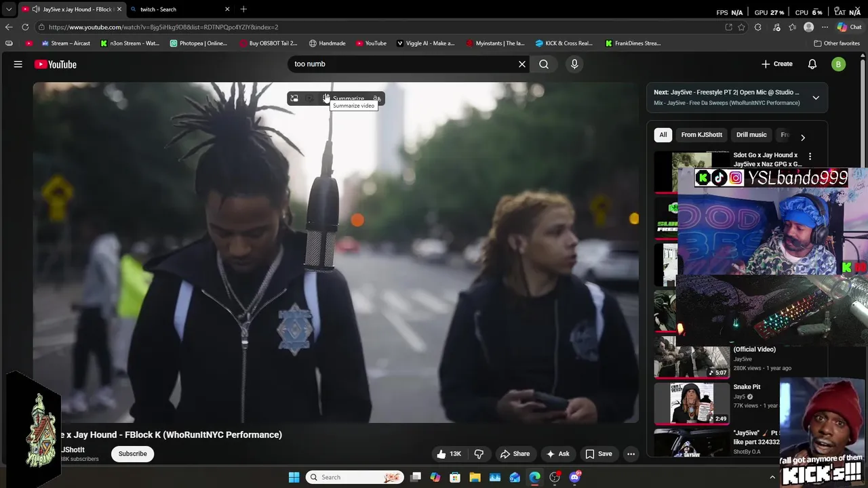Reload the page with refresh icon
Screen dimensions: 868x488
pyautogui.click(x=25, y=27)
